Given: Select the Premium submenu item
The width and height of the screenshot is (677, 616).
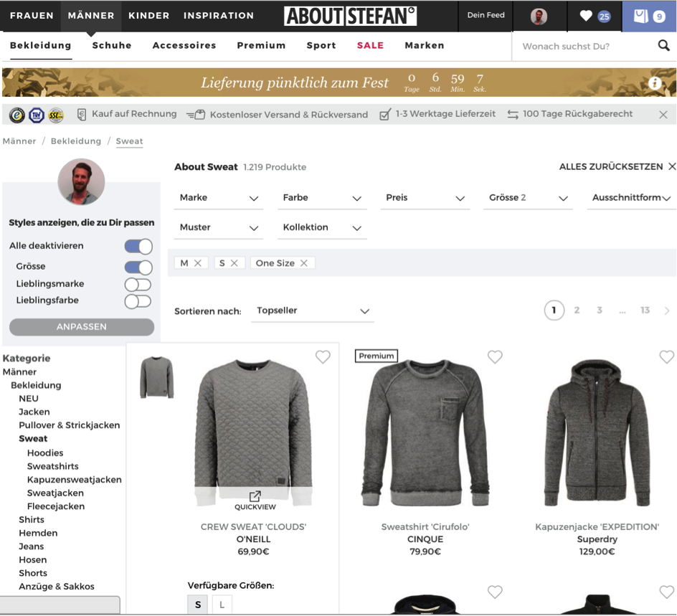Looking at the screenshot, I should point(261,45).
